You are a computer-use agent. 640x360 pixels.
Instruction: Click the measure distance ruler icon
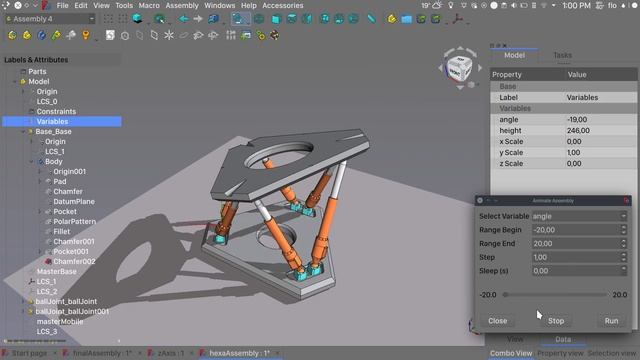[371, 19]
